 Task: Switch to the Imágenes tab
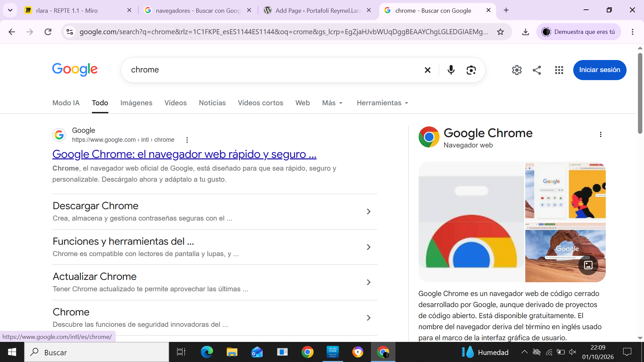[136, 103]
